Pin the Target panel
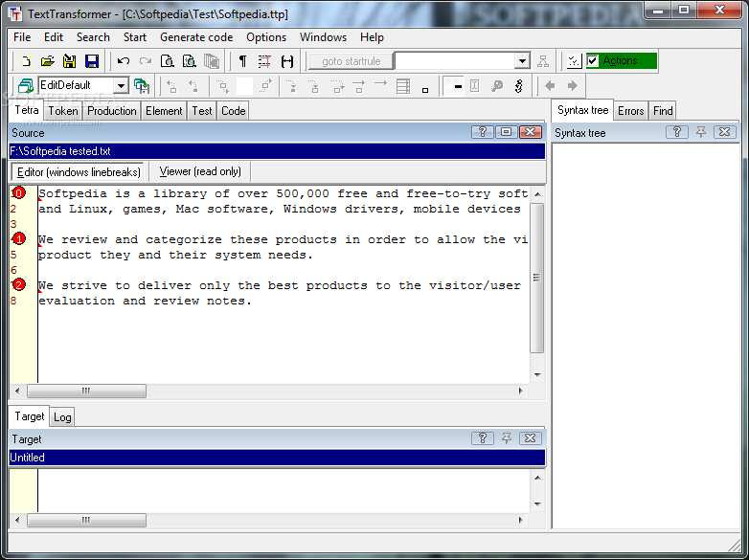The width and height of the screenshot is (749, 560). (x=507, y=438)
